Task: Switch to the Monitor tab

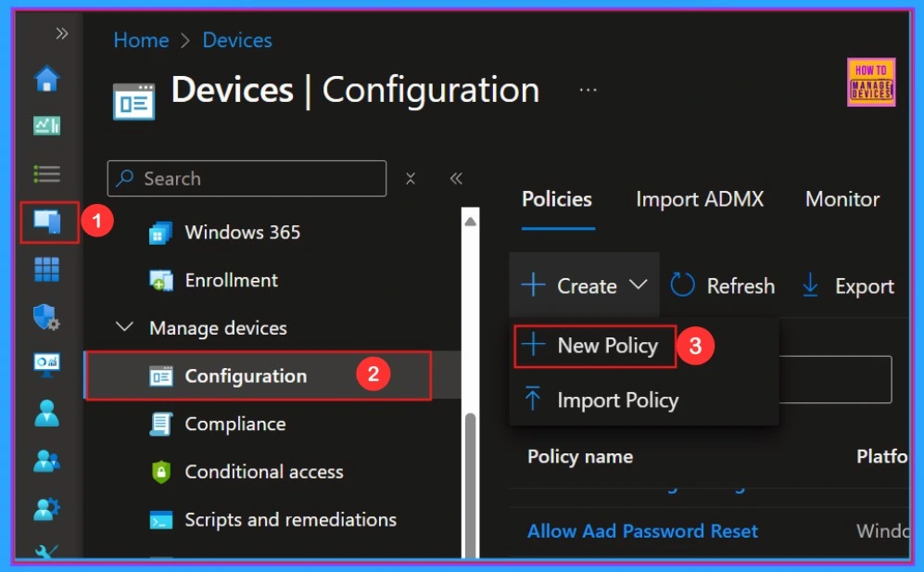Action: point(842,199)
